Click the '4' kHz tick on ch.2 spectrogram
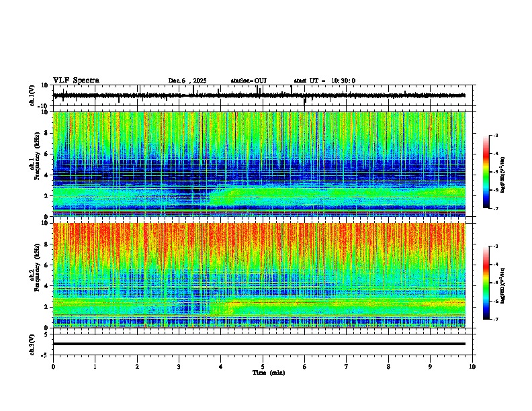The width and height of the screenshot is (532, 411). 46,286
